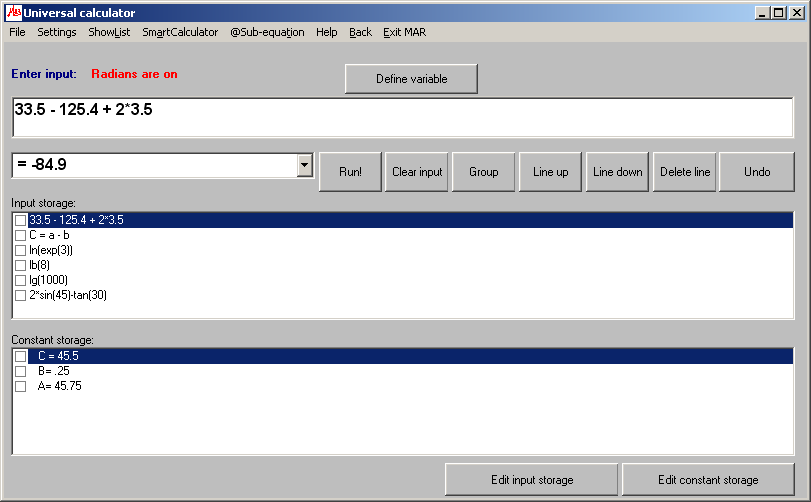Click the Line down button
Screen dimensions: 811x502
(x=617, y=172)
